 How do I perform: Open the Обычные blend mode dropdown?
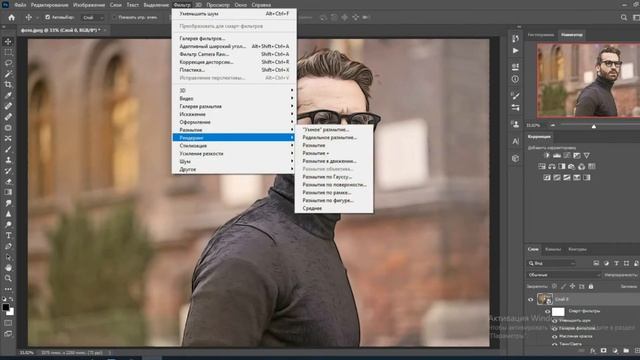click(564, 275)
